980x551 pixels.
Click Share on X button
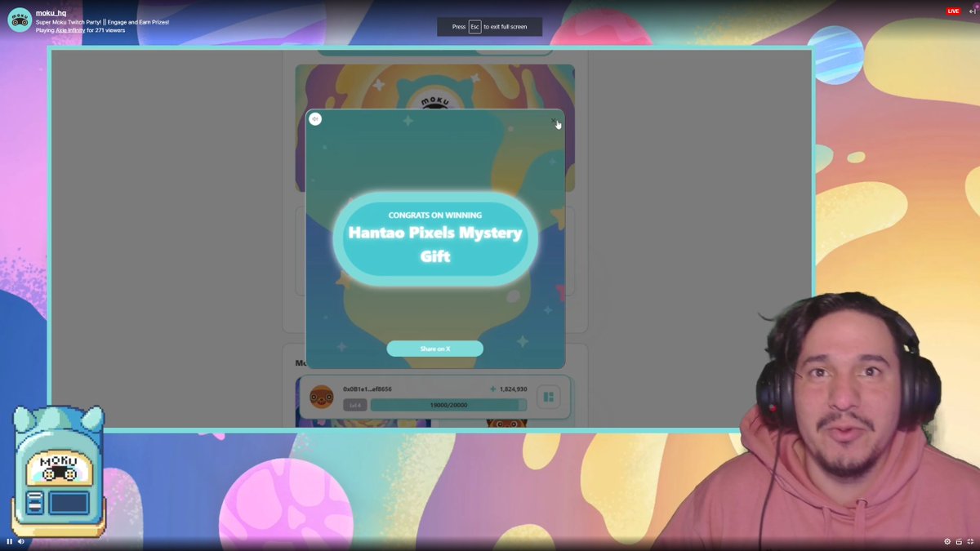(x=435, y=349)
